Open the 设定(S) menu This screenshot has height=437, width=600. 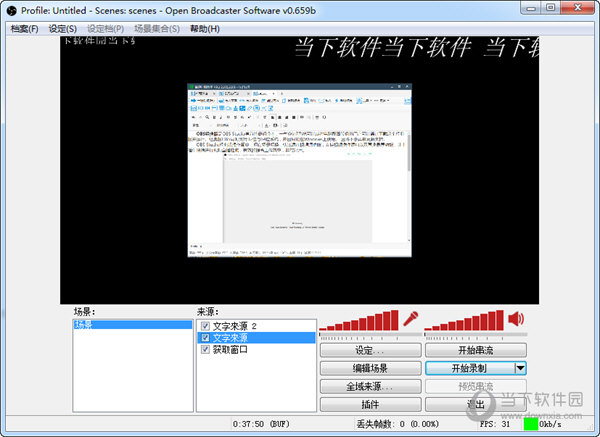click(x=62, y=29)
